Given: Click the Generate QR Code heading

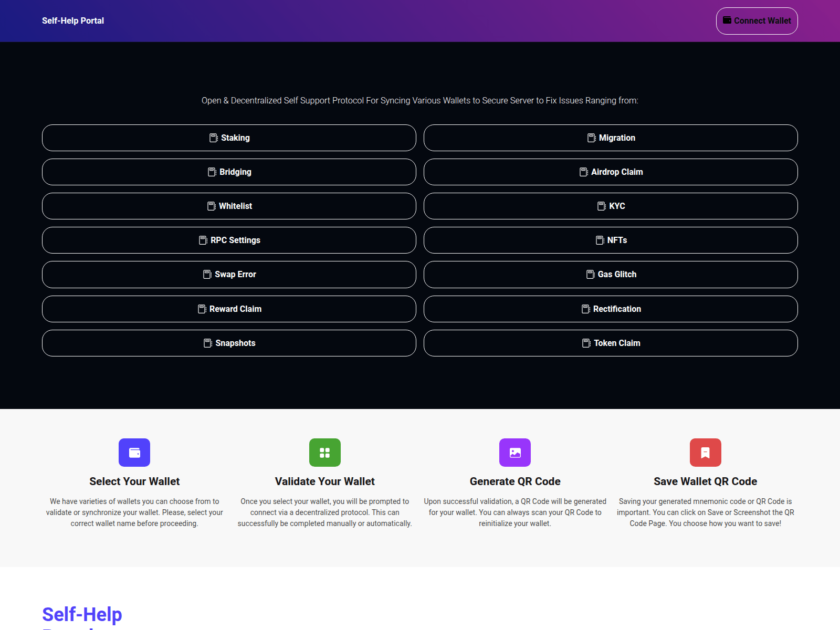Looking at the screenshot, I should point(515,481).
